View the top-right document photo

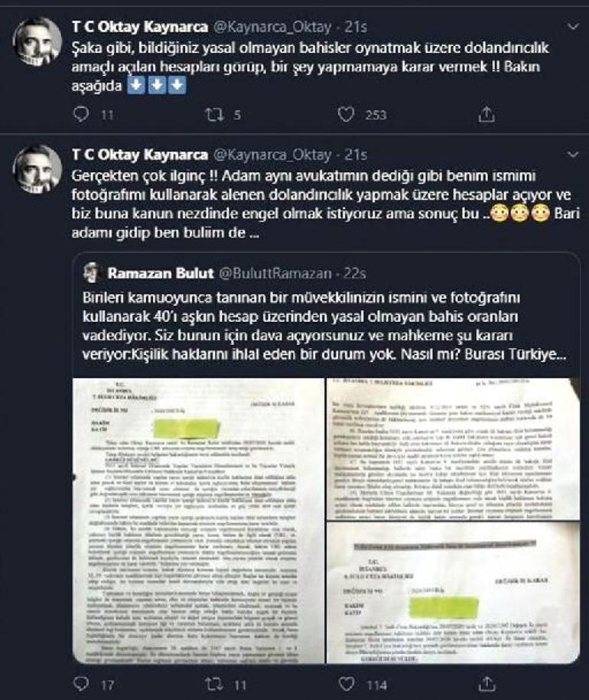pos(454,448)
